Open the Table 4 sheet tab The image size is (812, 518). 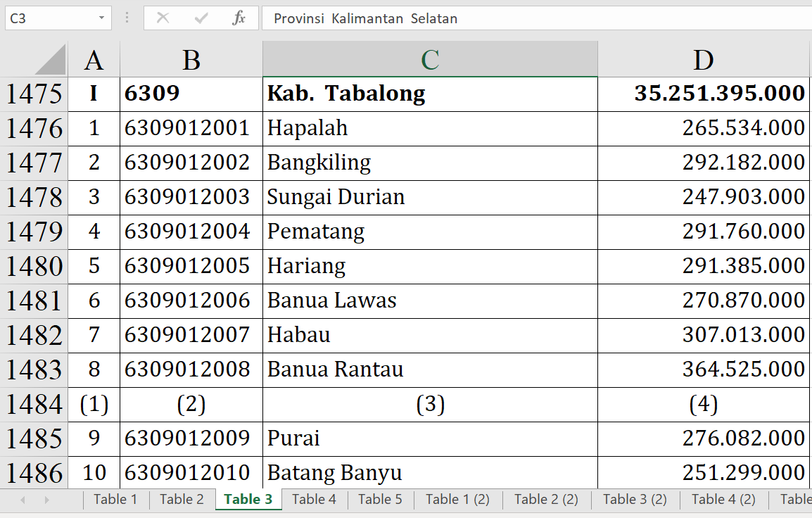(314, 500)
